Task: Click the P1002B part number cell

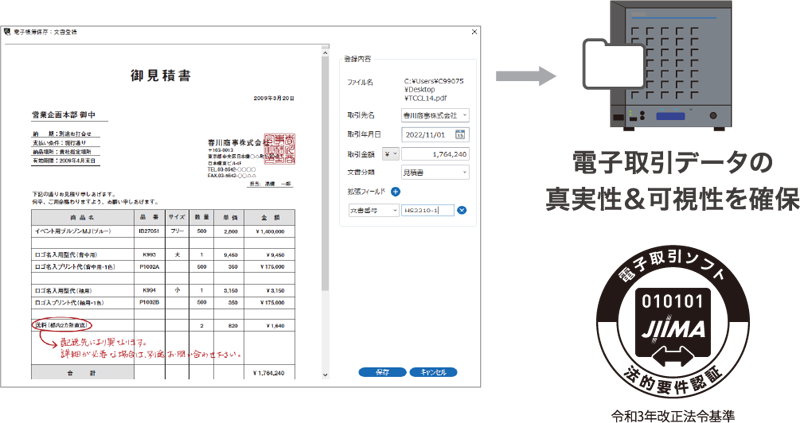Action: coord(149,302)
